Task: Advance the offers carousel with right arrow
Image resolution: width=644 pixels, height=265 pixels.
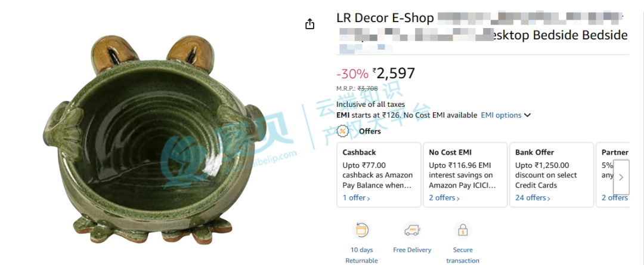Action: [x=621, y=177]
